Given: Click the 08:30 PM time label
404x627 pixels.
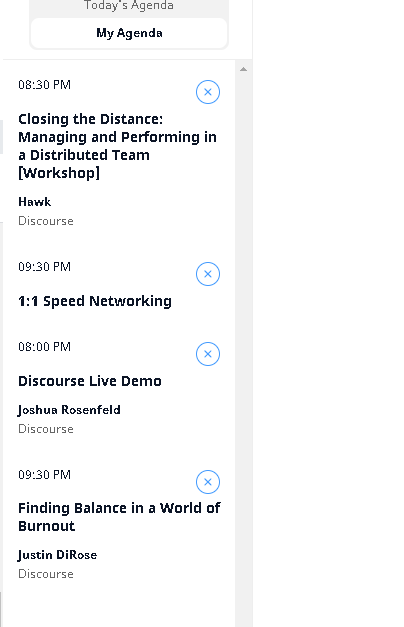Looking at the screenshot, I should tap(44, 85).
